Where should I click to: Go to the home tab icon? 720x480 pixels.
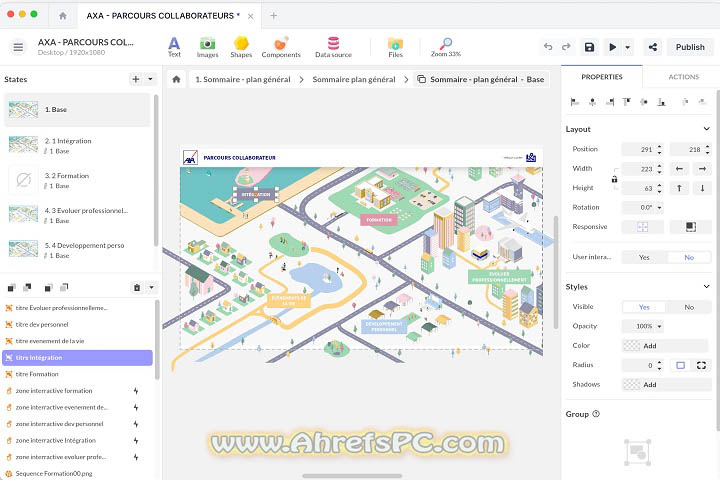(63, 16)
